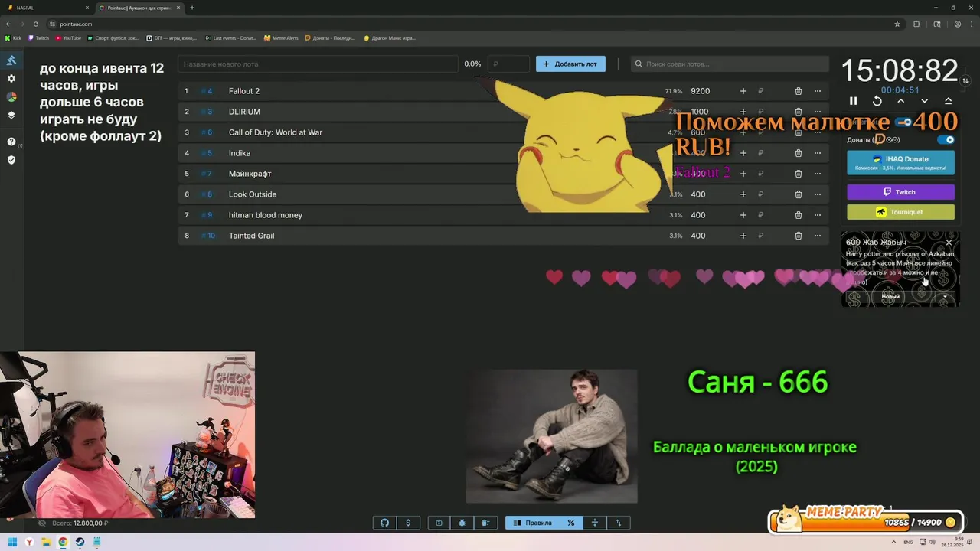The height and width of the screenshot is (551, 980).
Task: Focus the search among lots field
Action: click(x=730, y=64)
